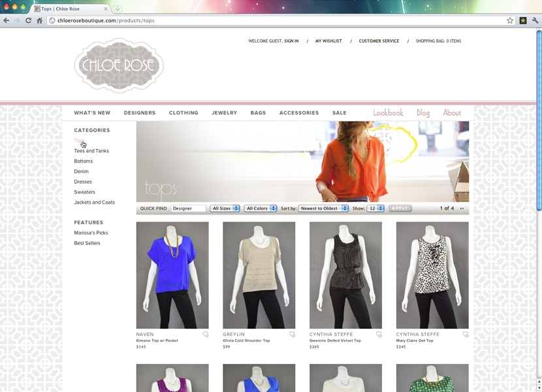Open the green patterned top thumbnail

tap(432, 378)
